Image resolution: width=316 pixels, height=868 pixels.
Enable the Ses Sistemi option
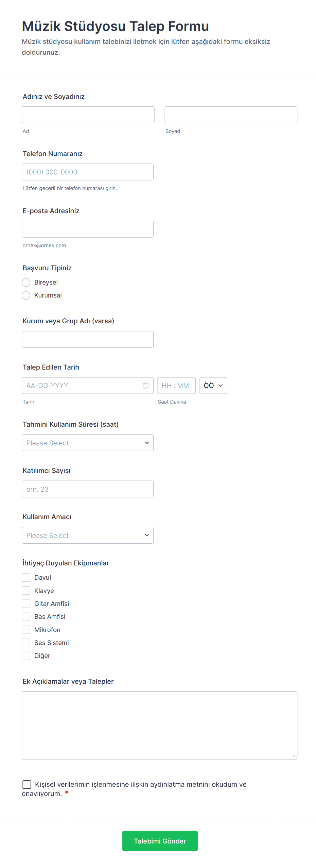[26, 643]
